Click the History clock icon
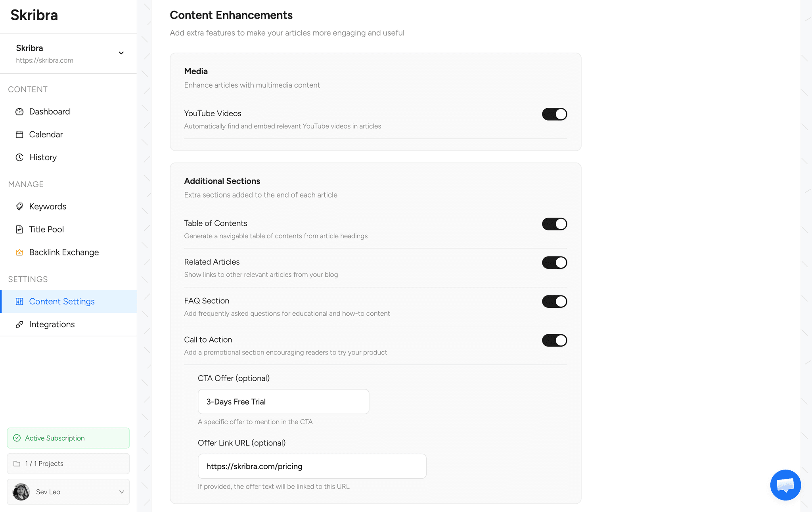 click(19, 157)
